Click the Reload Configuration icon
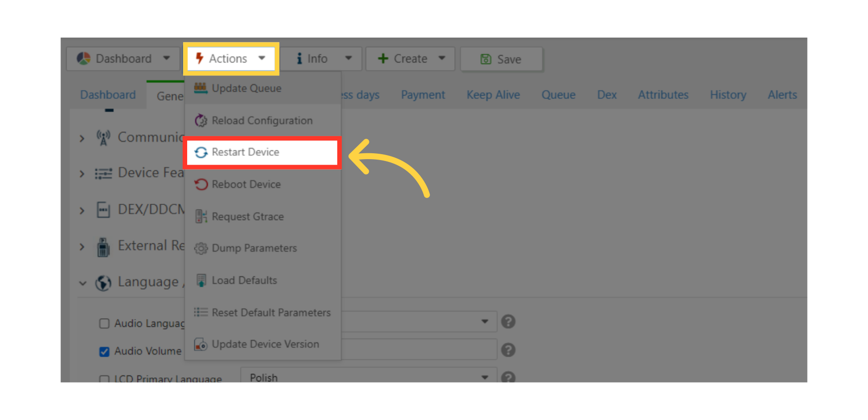This screenshot has height=420, width=868. pyautogui.click(x=201, y=121)
